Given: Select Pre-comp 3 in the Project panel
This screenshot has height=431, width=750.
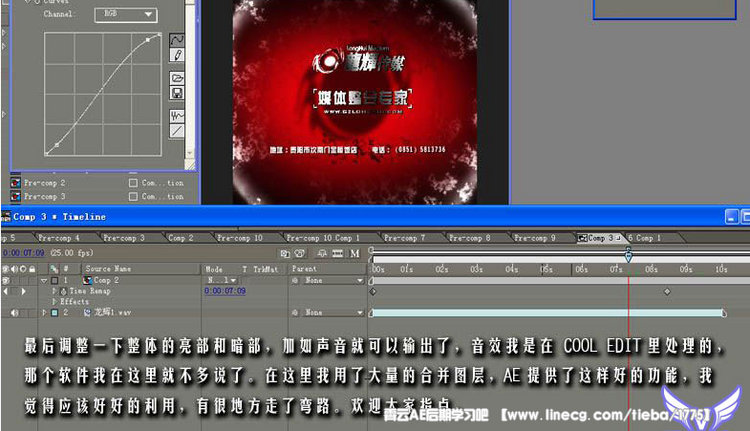Looking at the screenshot, I should point(44,196).
